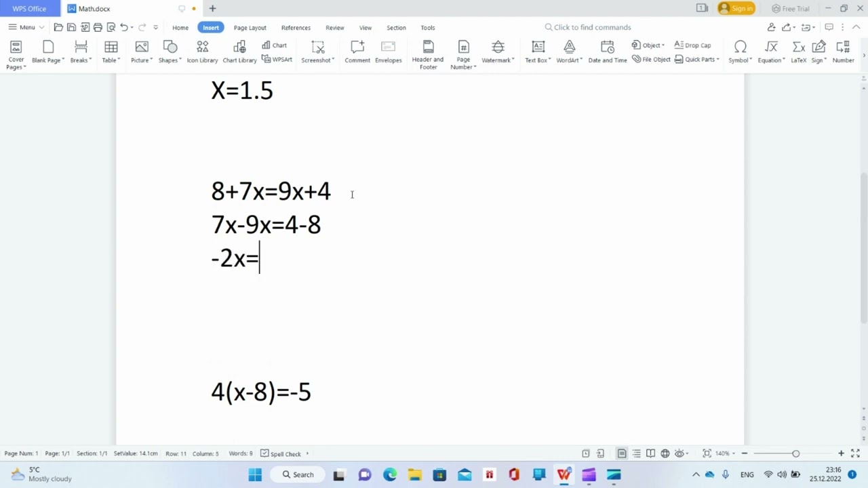
Task: Switch to the Home tab
Action: pyautogui.click(x=180, y=28)
